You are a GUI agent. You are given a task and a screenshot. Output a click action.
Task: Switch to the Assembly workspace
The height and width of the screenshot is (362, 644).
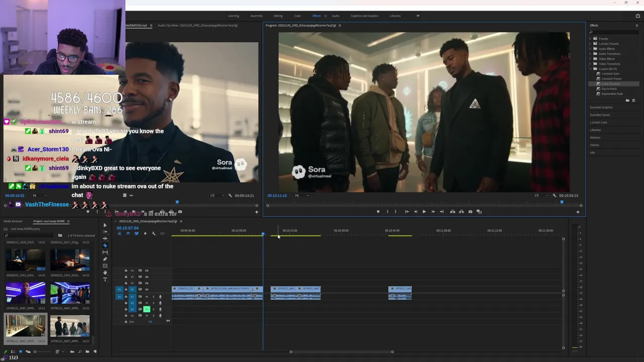pos(256,16)
